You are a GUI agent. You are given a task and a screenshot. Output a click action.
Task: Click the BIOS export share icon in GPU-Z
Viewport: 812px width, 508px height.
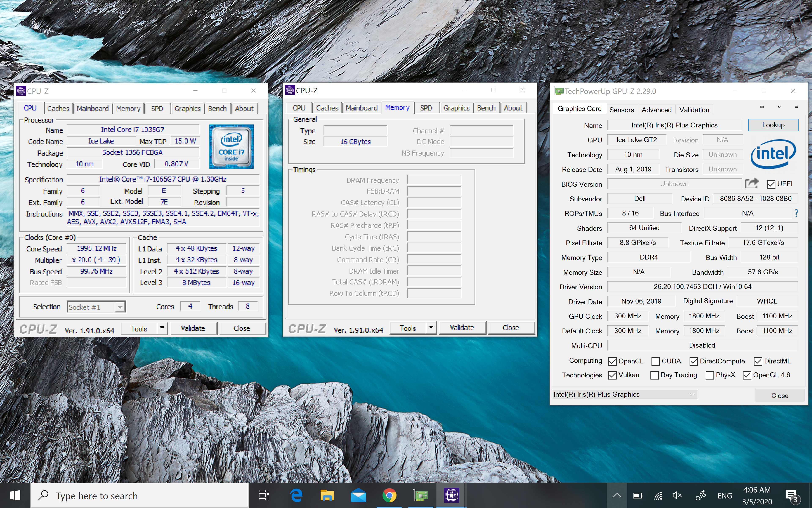tap(752, 184)
